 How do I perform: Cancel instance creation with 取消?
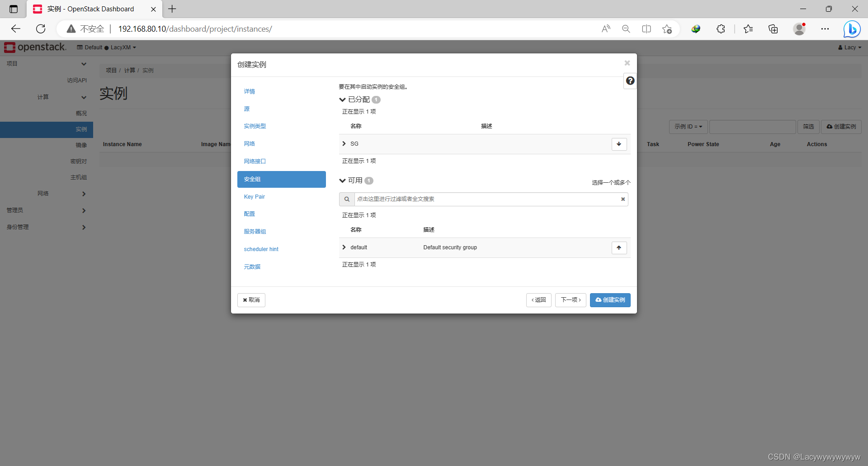251,300
